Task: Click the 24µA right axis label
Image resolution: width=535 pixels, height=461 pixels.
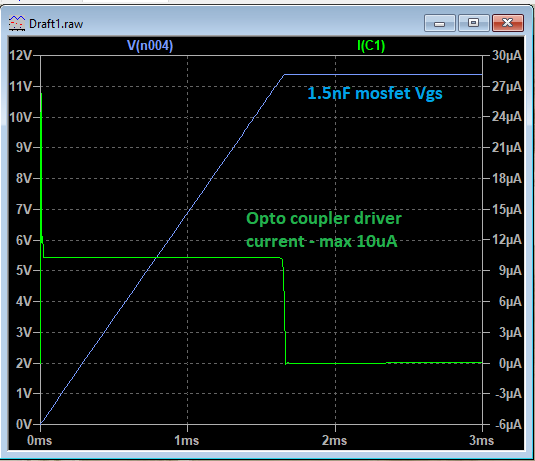Action: [x=507, y=117]
